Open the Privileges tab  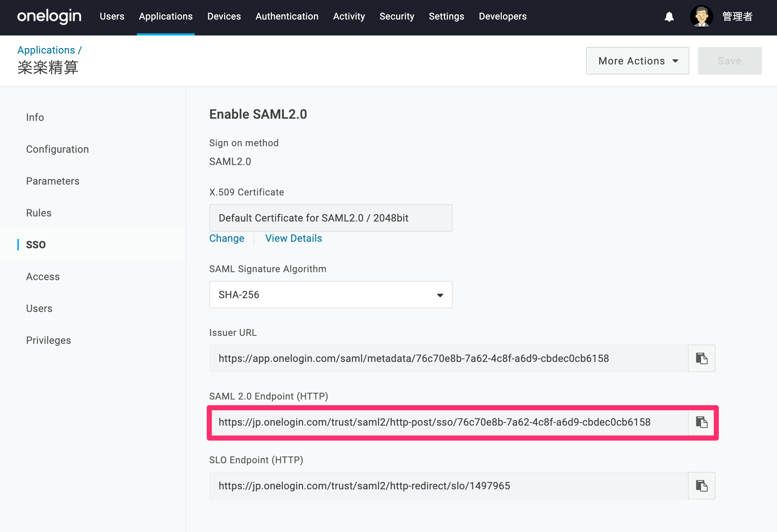[x=49, y=340]
